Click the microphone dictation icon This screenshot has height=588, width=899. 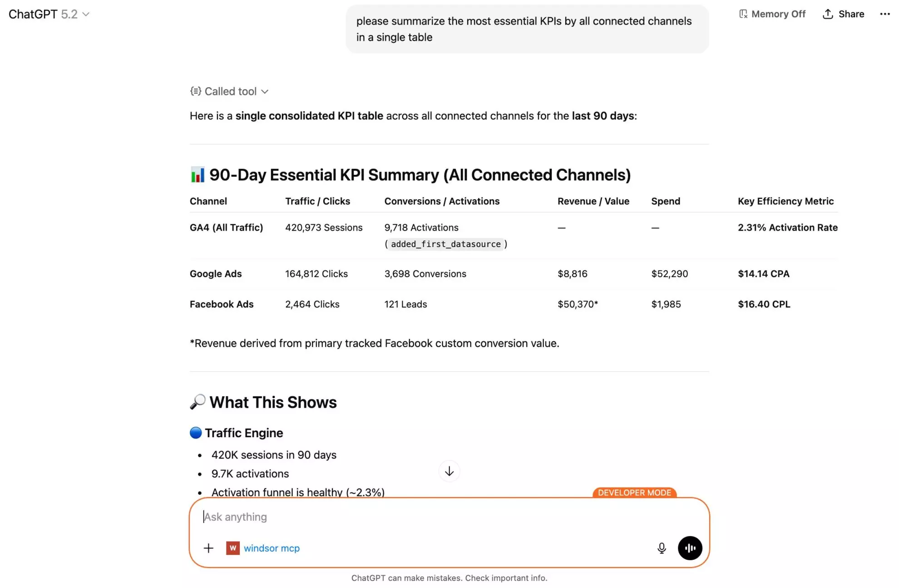(x=662, y=548)
